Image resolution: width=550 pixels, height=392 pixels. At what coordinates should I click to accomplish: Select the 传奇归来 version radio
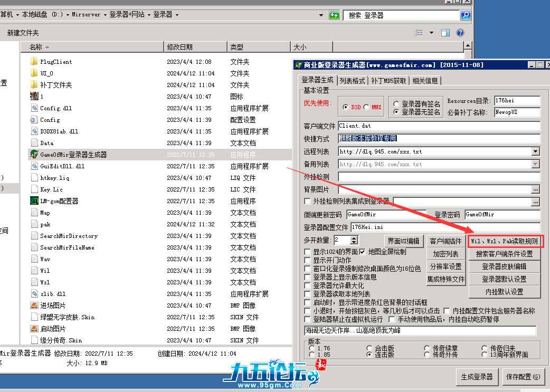click(x=485, y=348)
